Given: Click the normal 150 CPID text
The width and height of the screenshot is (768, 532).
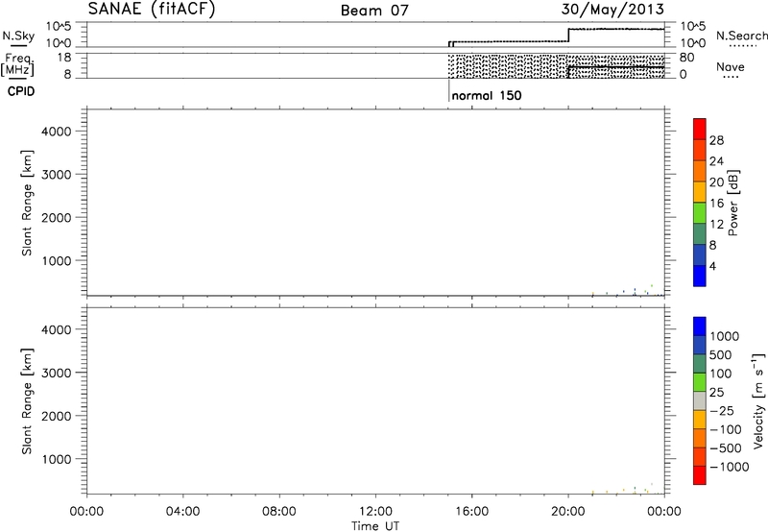Looking at the screenshot, I should pyautogui.click(x=487, y=95).
